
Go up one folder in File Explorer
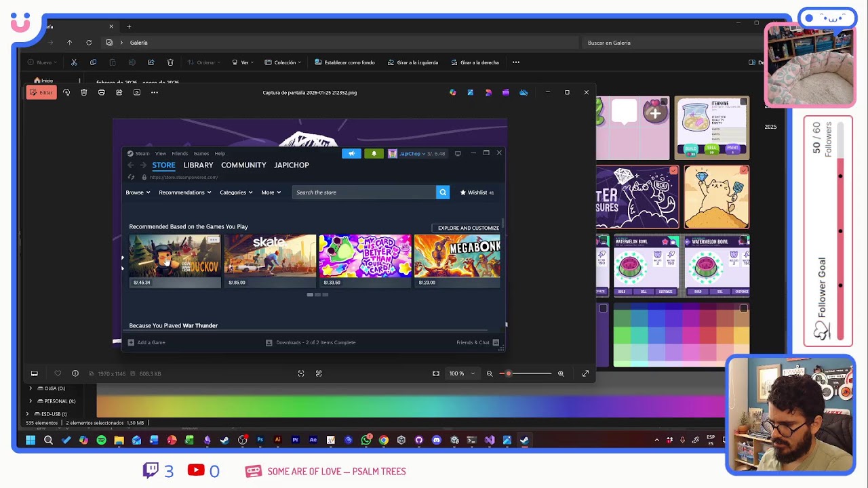click(x=69, y=43)
